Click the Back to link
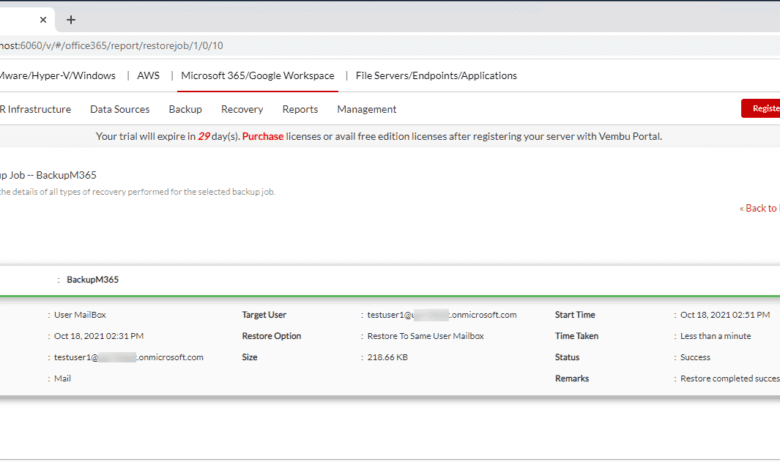 (759, 208)
